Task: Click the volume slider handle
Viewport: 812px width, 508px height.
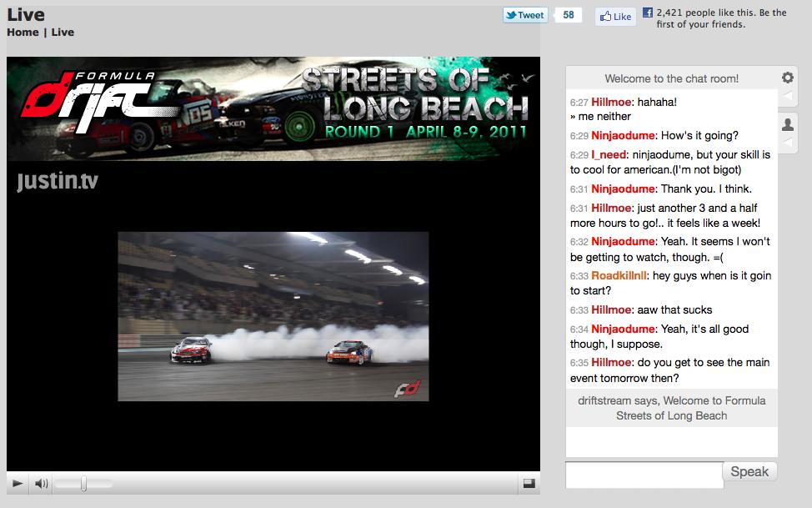Action: coord(83,483)
